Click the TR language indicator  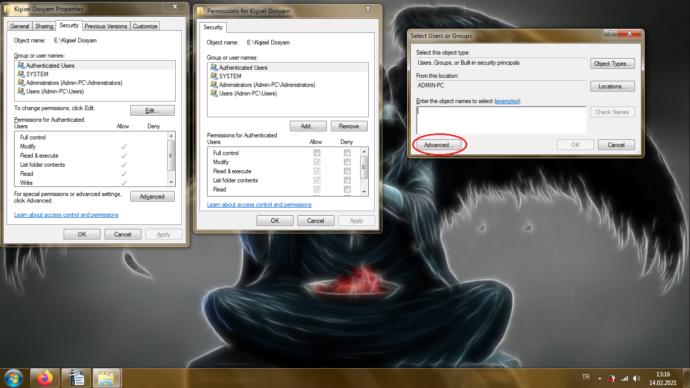586,377
